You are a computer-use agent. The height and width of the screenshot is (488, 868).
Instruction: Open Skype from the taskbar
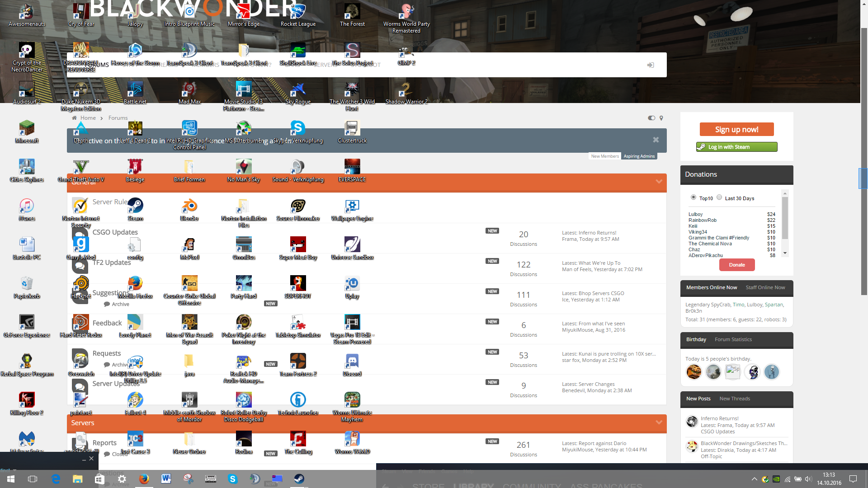[233, 479]
